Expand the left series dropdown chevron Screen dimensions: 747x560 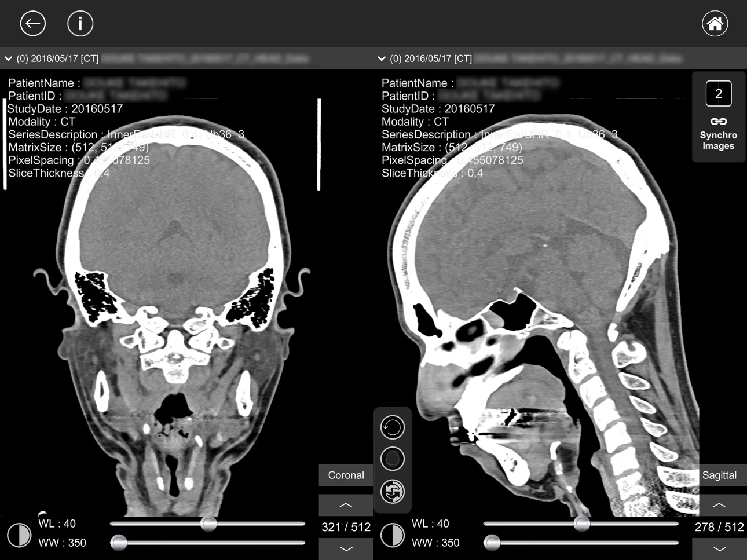coord(9,58)
